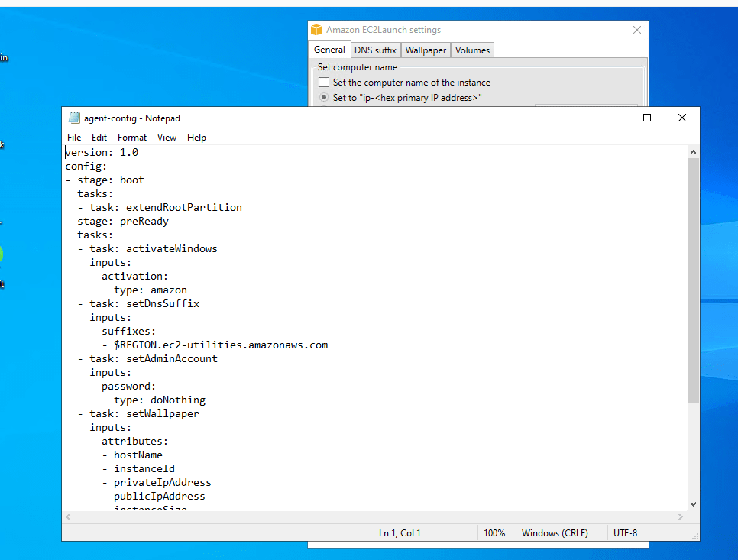Image resolution: width=738 pixels, height=560 pixels.
Task: Click the 'Windows (CRLF)' status bar entry
Action: coord(555,533)
